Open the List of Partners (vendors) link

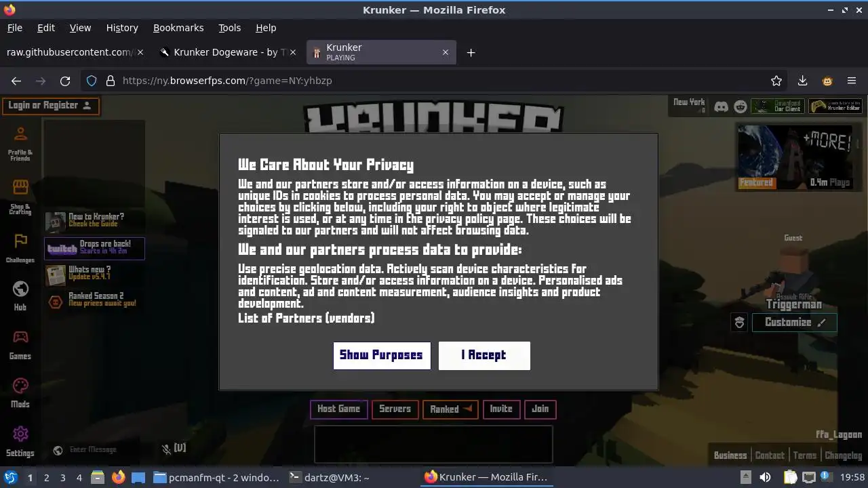pyautogui.click(x=306, y=318)
